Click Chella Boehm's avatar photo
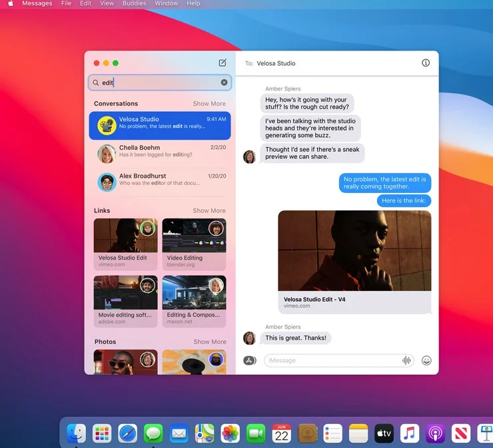Screen dimensions: 493x448 pyautogui.click(x=107, y=154)
